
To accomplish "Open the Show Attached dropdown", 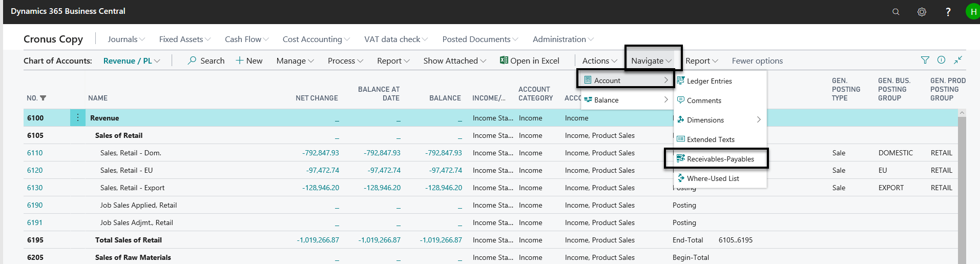I will point(454,60).
